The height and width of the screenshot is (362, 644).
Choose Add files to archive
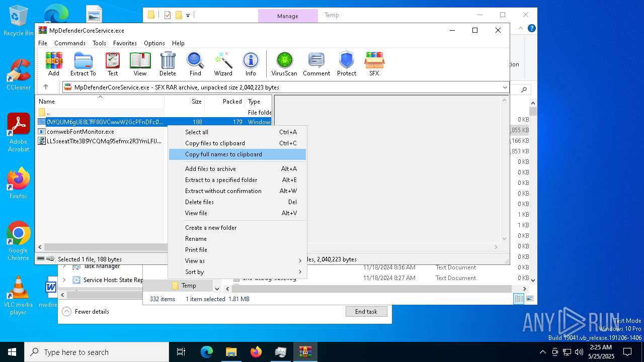tap(237, 169)
